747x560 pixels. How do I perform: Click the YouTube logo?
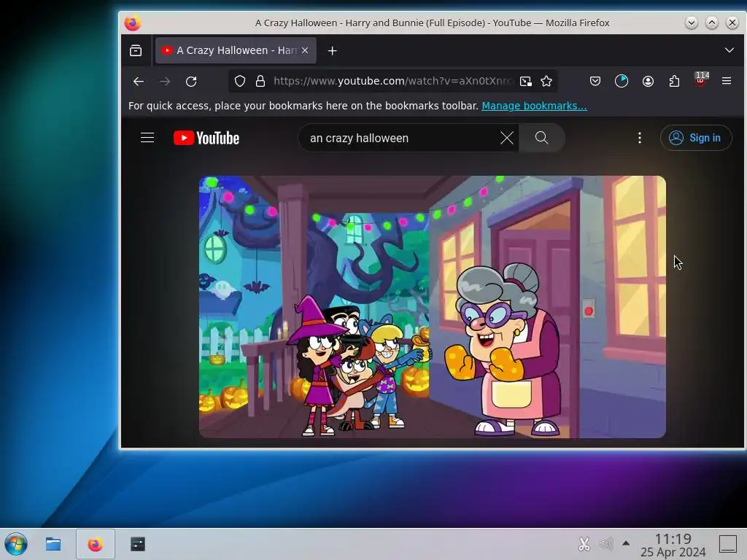pyautogui.click(x=206, y=138)
